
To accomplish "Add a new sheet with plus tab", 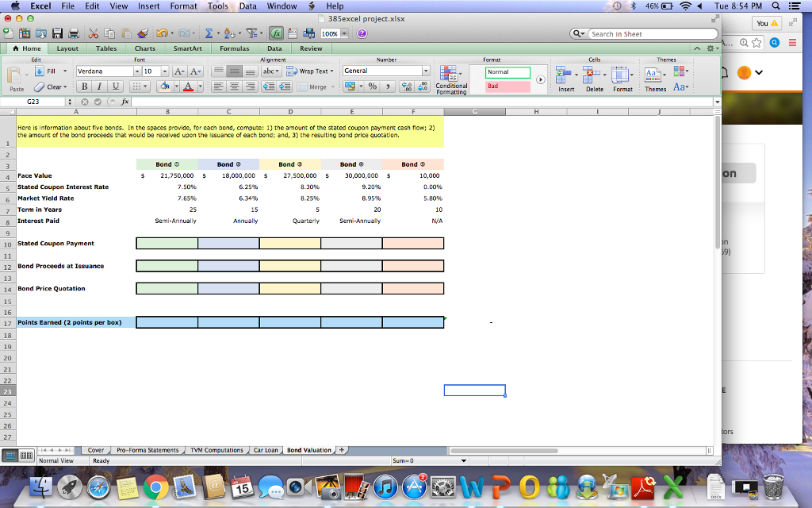I will (x=342, y=450).
